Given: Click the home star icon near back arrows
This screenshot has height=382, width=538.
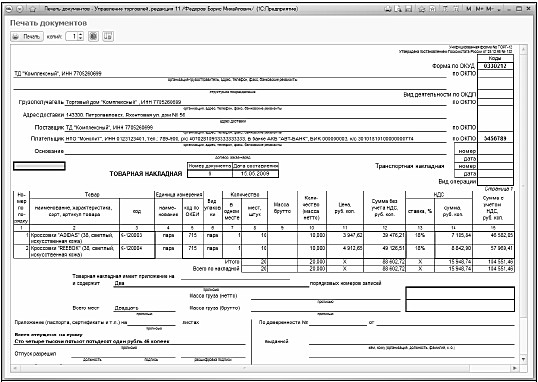Looking at the screenshot, I should [32, 9].
